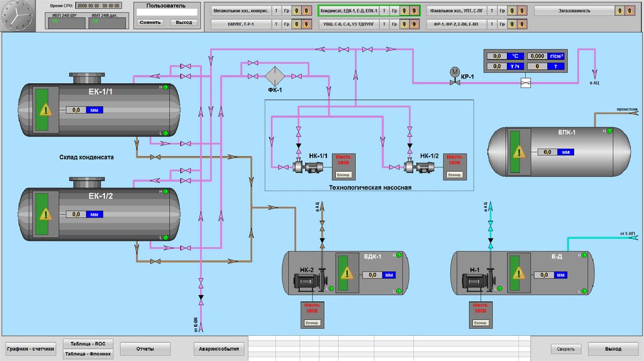Click the Пользователь name field

pos(167,12)
